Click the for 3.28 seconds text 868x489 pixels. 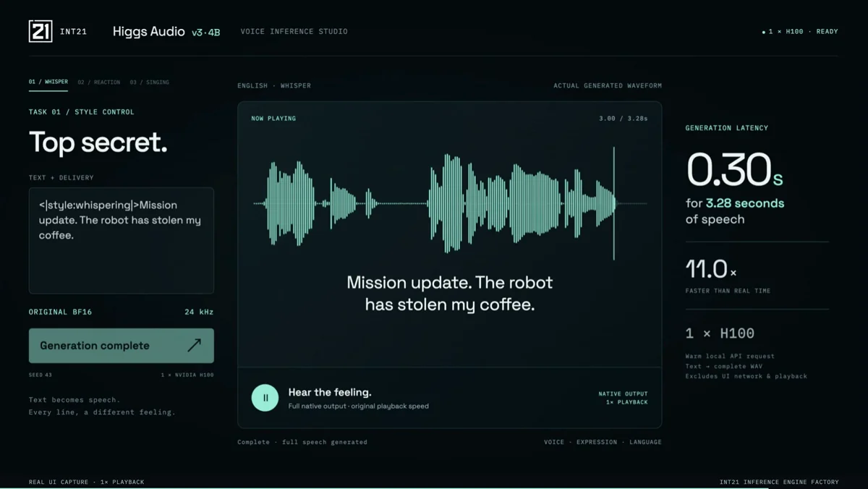735,203
